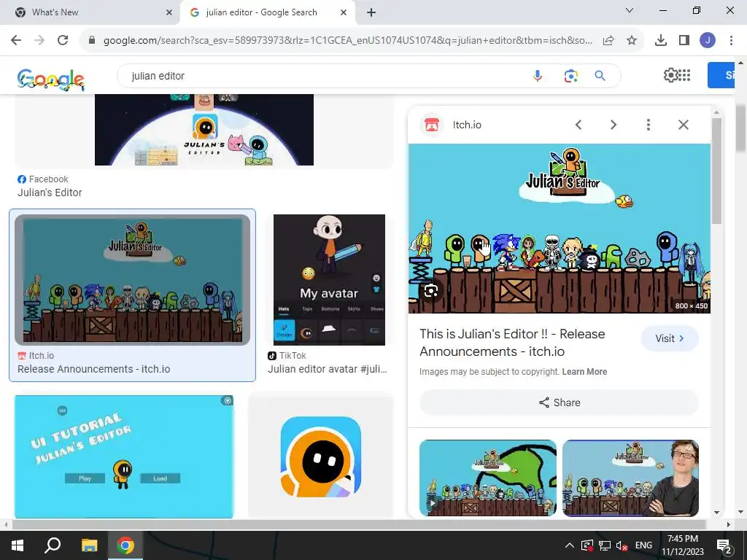Close the julian editor search tab
747x560 pixels.
pos(344,12)
